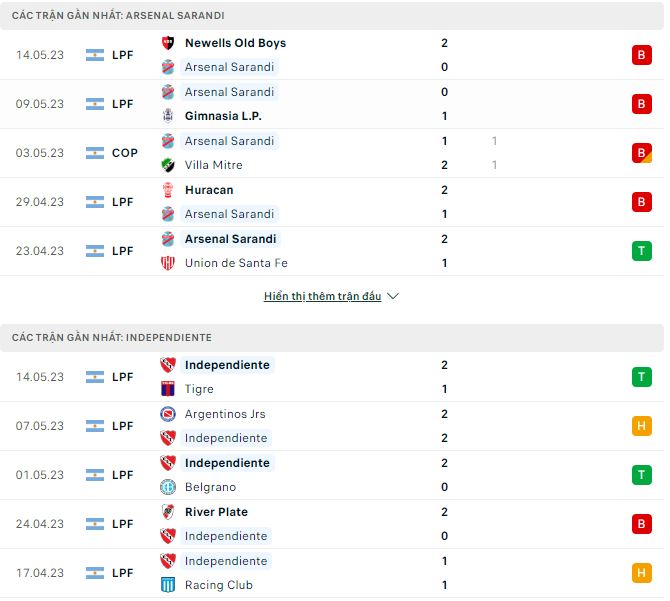Click the Argentina flag beside the COP match

pos(95,153)
